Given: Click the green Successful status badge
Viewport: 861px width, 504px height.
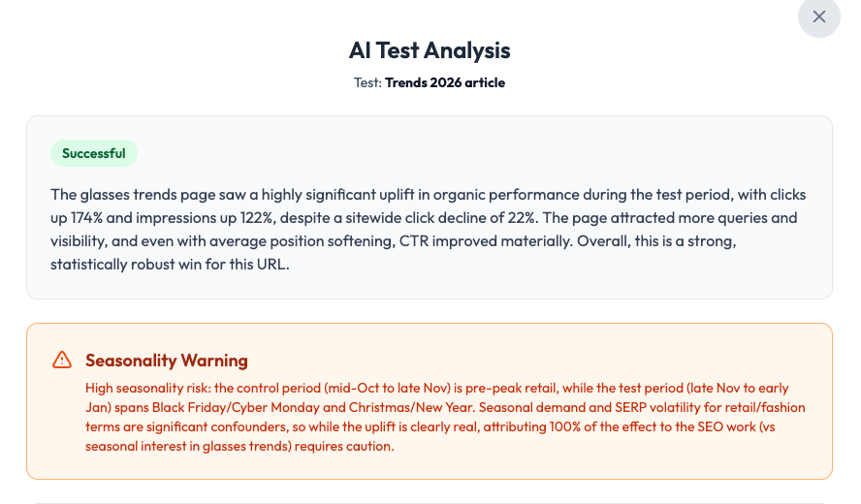Looking at the screenshot, I should point(94,153).
